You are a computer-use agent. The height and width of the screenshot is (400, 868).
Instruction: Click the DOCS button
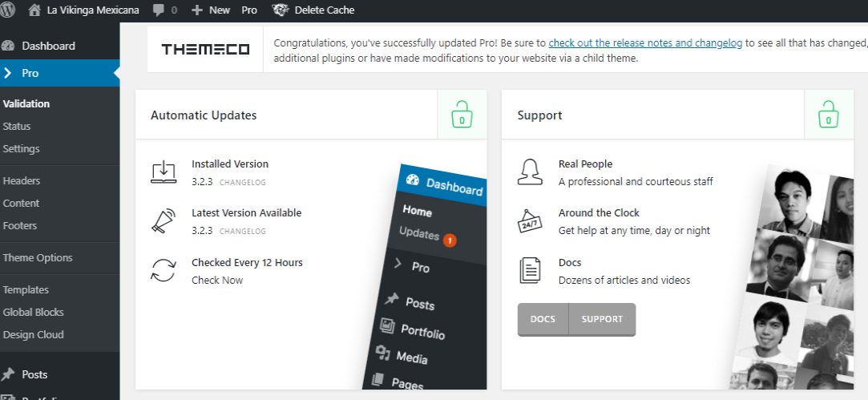[543, 319]
